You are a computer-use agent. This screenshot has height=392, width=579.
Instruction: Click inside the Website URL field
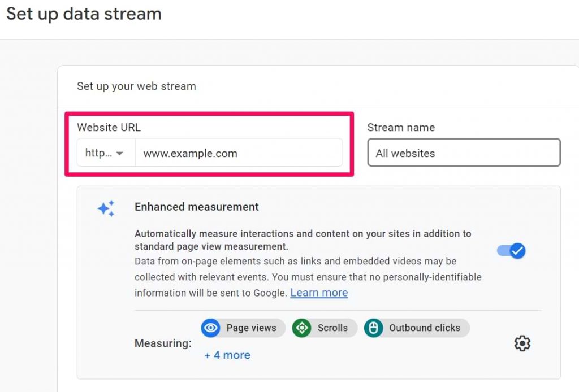(237, 153)
